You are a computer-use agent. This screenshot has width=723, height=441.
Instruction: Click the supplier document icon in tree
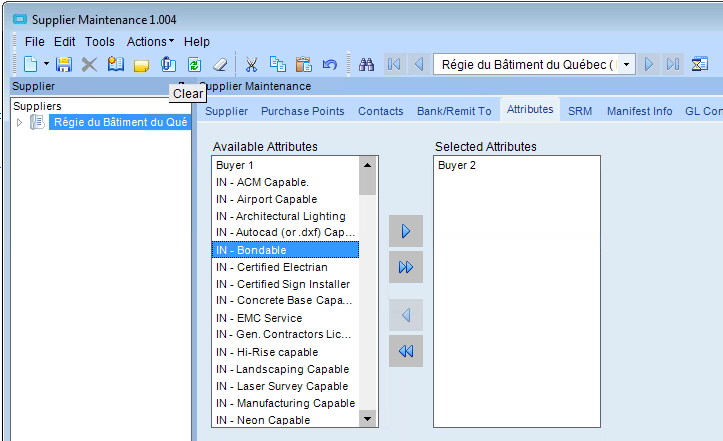point(37,122)
